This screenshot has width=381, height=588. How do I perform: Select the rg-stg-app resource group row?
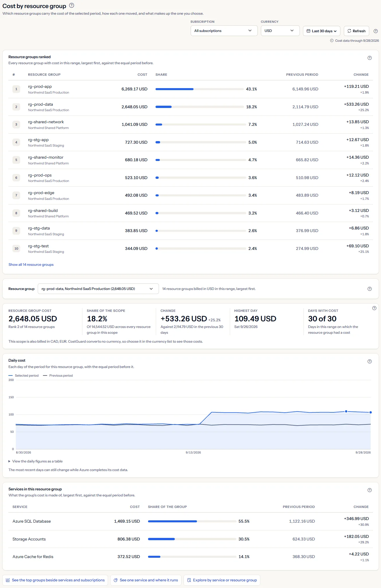[191, 142]
